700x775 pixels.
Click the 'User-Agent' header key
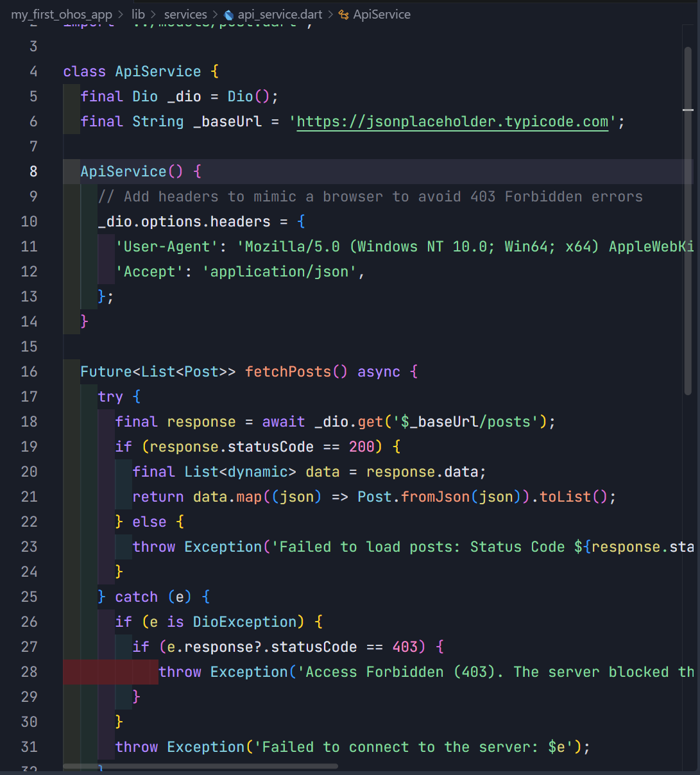tap(167, 246)
